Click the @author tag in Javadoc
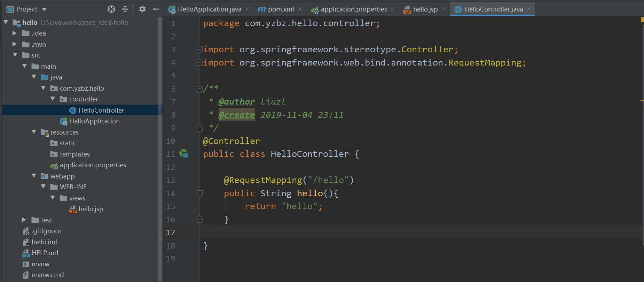 point(237,101)
